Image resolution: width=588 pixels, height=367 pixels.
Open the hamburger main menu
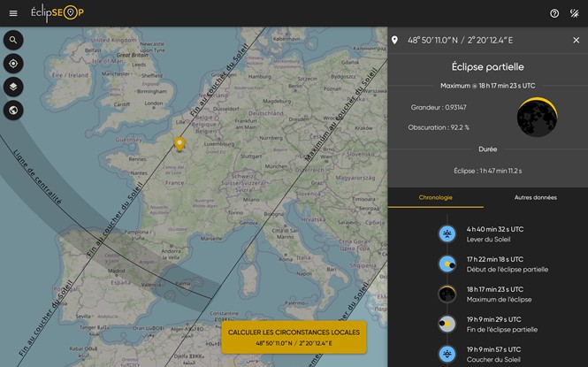pyautogui.click(x=13, y=13)
